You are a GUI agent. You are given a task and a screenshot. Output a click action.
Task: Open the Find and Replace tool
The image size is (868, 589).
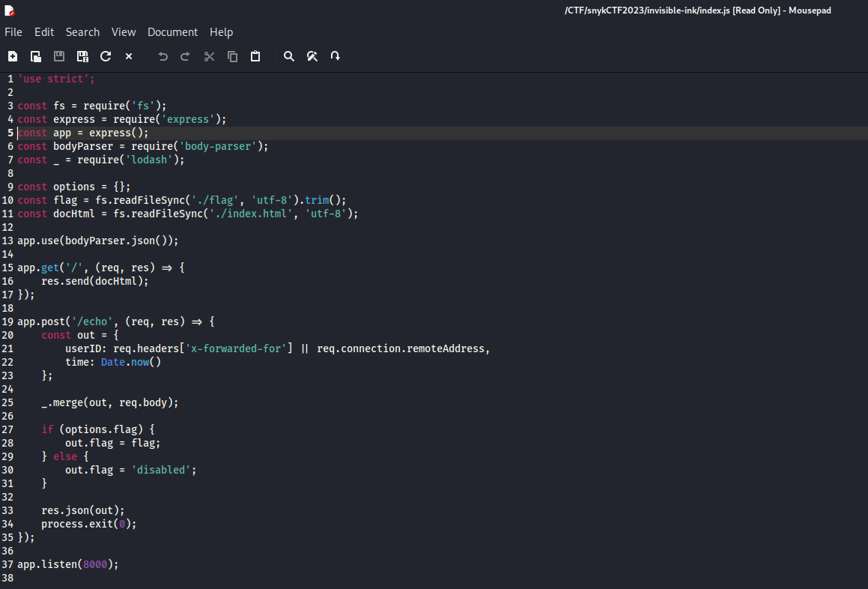pyautogui.click(x=312, y=56)
